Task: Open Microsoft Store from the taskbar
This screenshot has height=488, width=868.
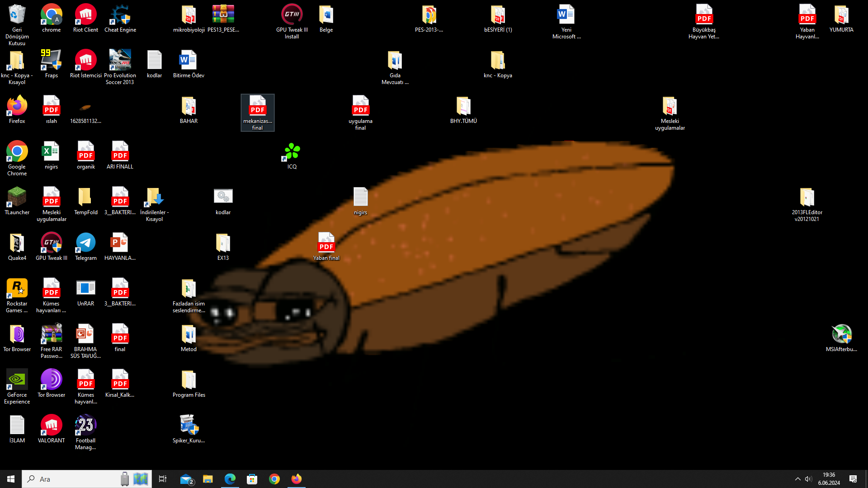Action: tap(252, 479)
